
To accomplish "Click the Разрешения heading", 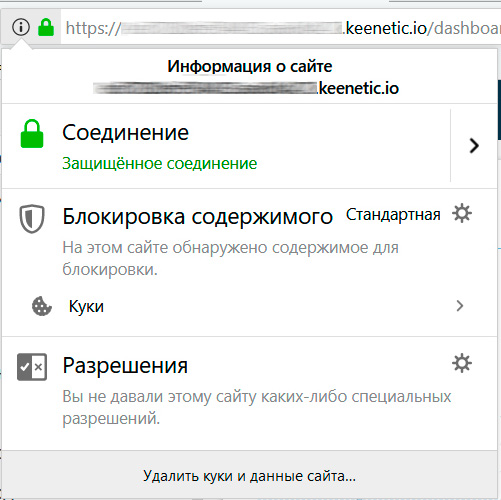I will (125, 366).
